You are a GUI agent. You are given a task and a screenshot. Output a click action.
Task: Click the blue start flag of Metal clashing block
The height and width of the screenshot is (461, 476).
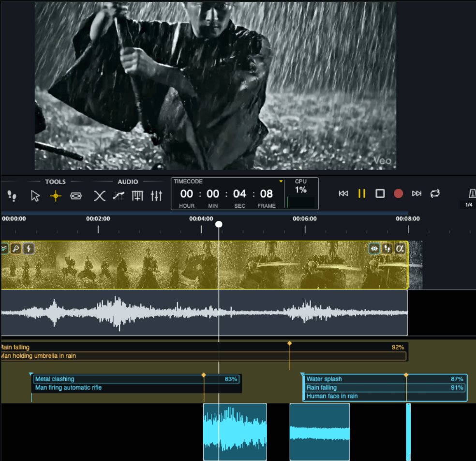[31, 374]
